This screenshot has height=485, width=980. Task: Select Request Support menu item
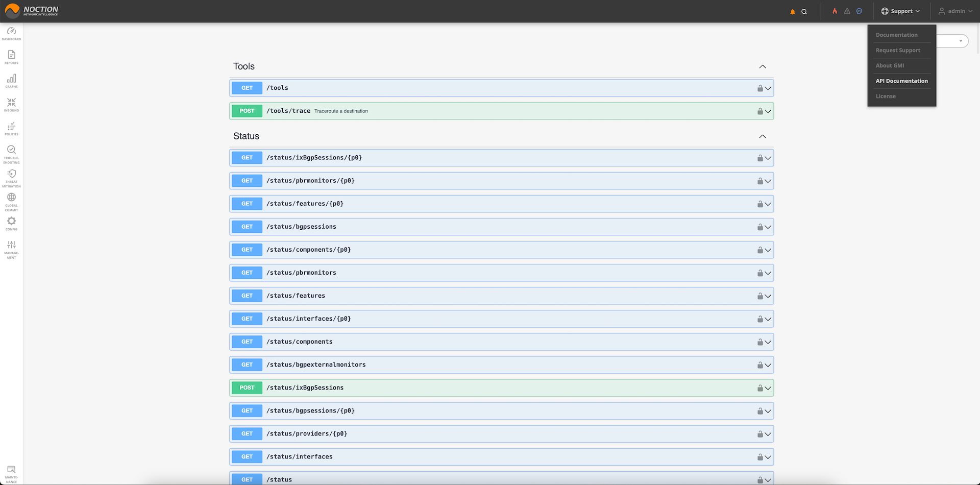[898, 50]
